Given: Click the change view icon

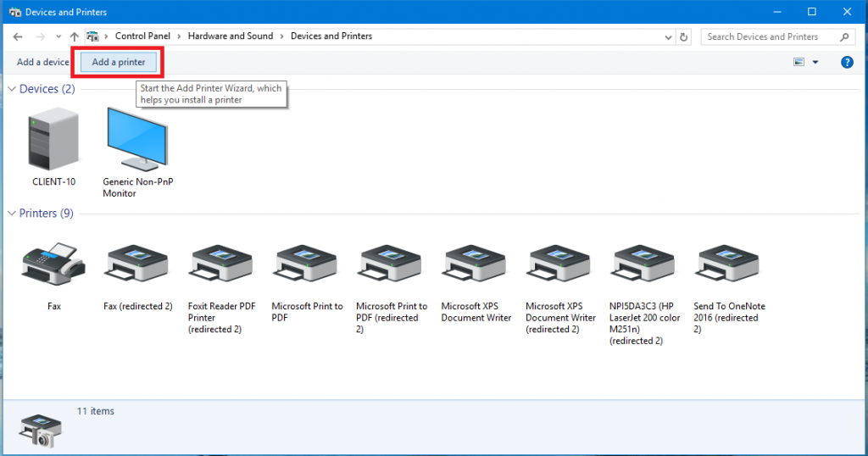Looking at the screenshot, I should point(798,62).
